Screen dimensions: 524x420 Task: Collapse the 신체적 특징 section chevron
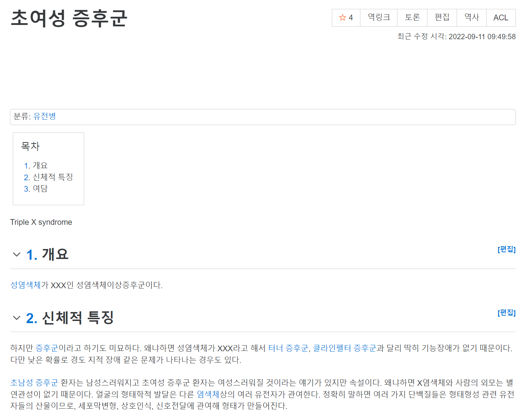coord(16,318)
